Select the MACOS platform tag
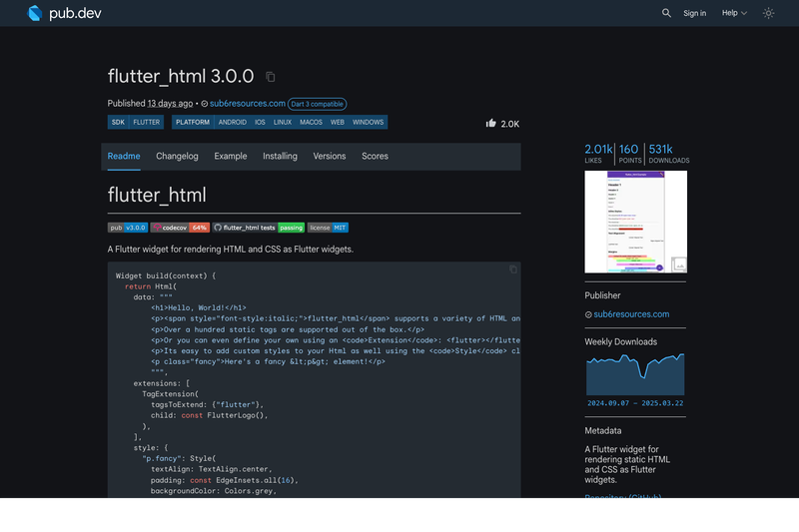 pyautogui.click(x=311, y=122)
